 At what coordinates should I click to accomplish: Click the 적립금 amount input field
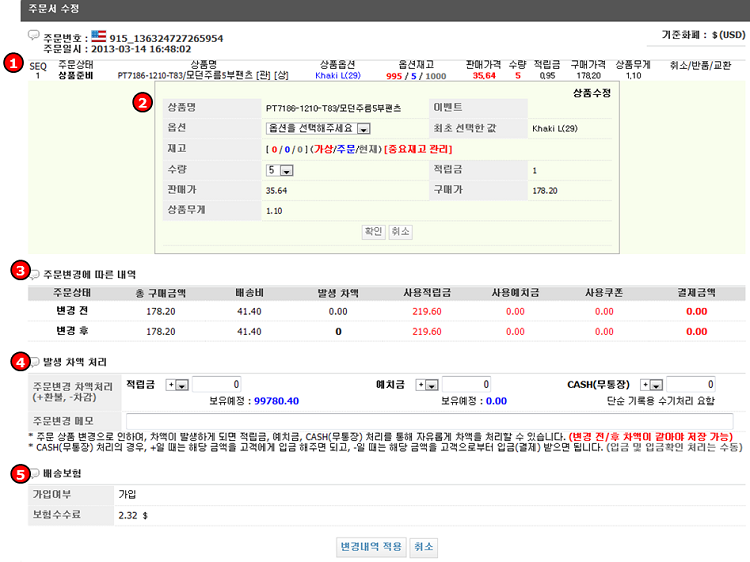coord(216,384)
